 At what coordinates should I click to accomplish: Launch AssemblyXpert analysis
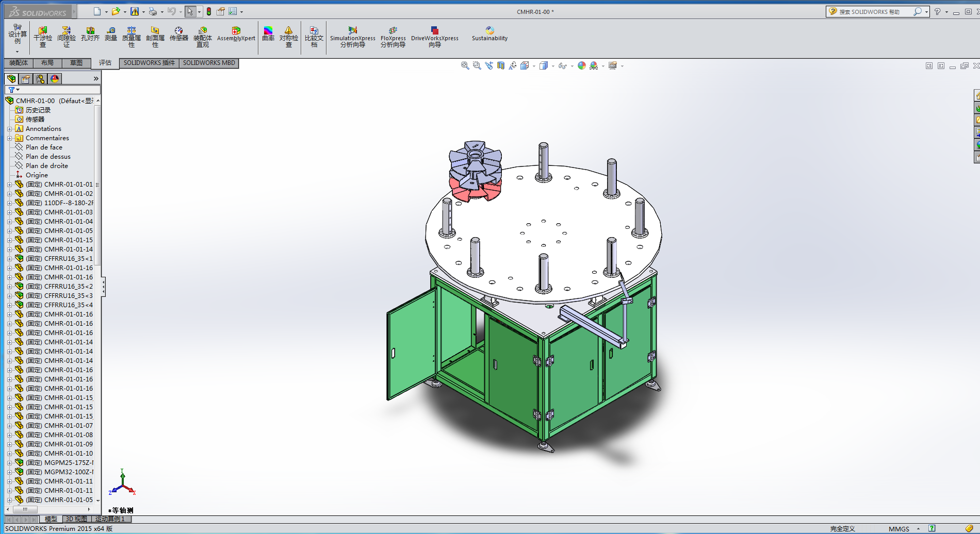236,34
